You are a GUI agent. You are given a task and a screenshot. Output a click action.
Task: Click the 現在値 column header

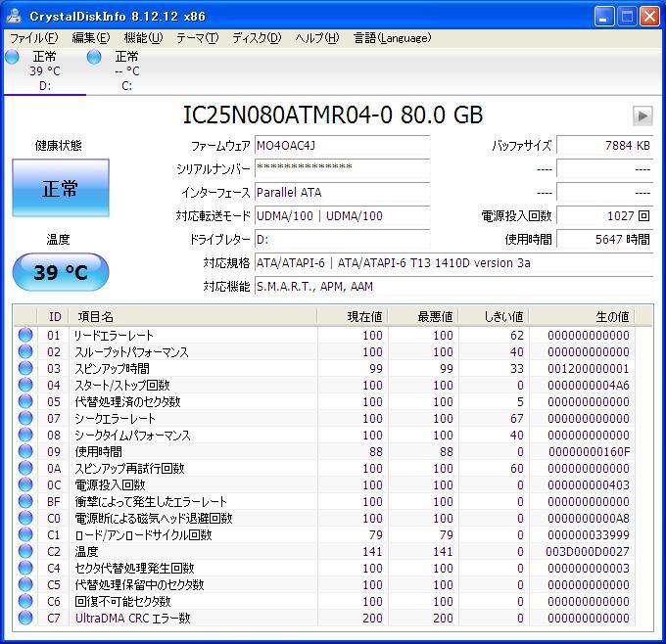(x=353, y=317)
